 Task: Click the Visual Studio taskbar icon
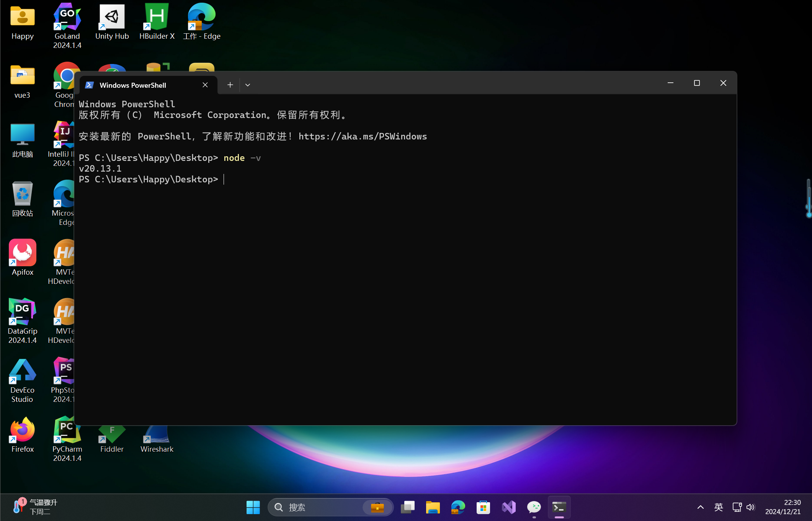click(x=509, y=507)
